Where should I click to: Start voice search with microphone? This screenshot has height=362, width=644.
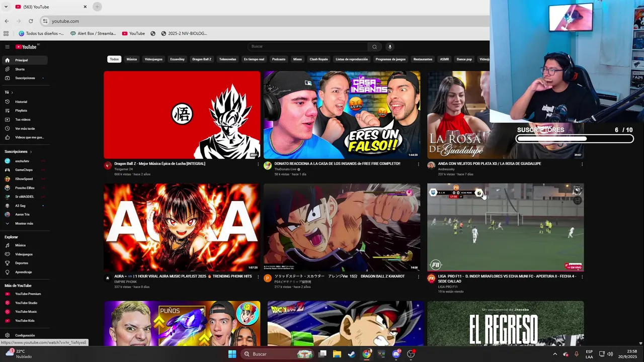(x=390, y=47)
